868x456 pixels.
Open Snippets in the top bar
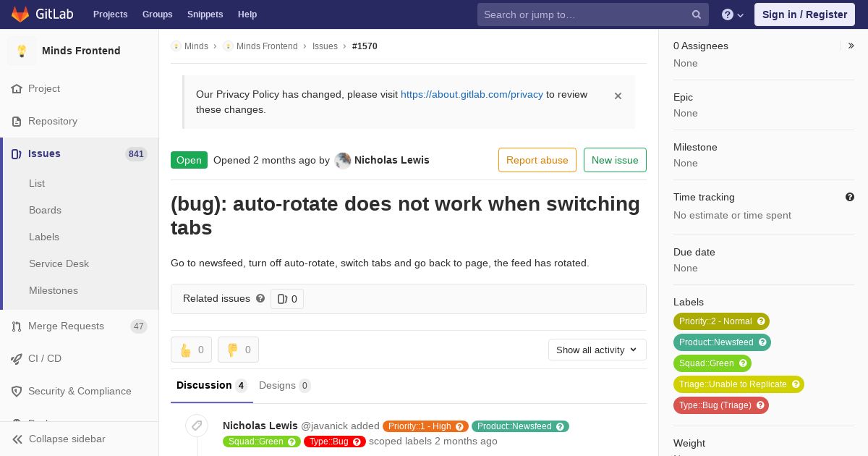pyautogui.click(x=205, y=14)
